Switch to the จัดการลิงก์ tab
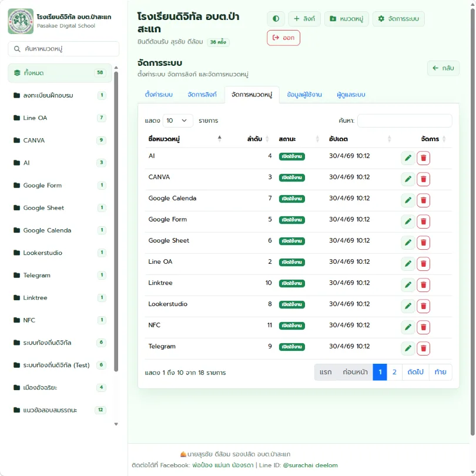Screen dimensions: 476x476 click(202, 95)
